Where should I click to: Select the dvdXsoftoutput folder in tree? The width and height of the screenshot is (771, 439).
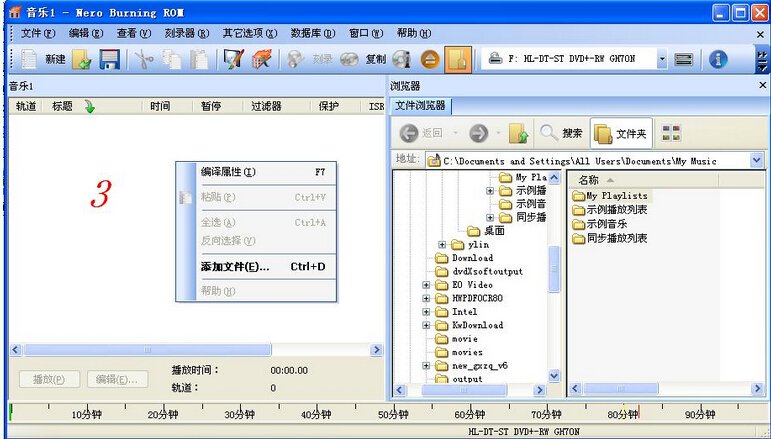coord(479,271)
